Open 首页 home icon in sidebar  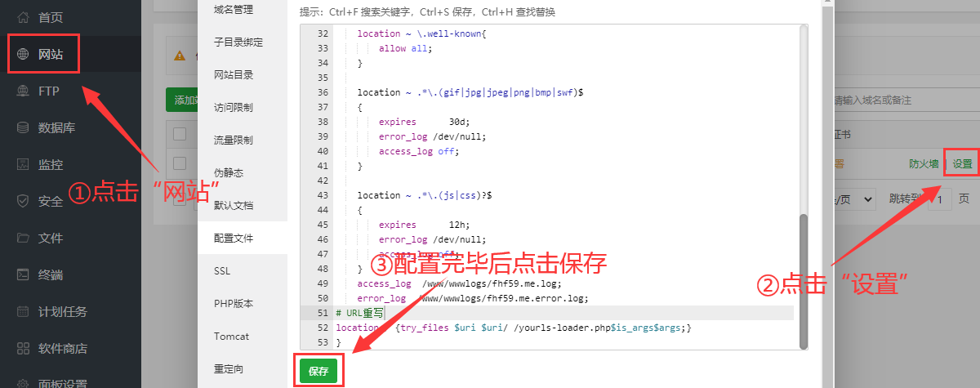point(23,17)
